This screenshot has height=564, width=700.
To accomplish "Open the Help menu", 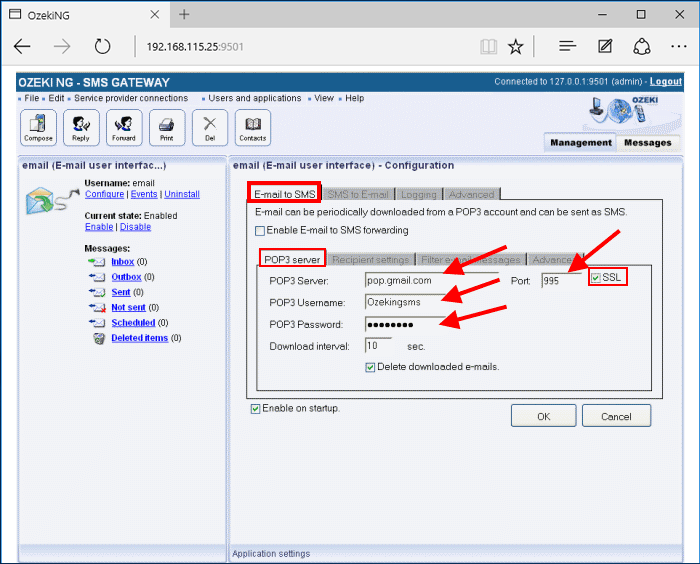I will coord(354,98).
